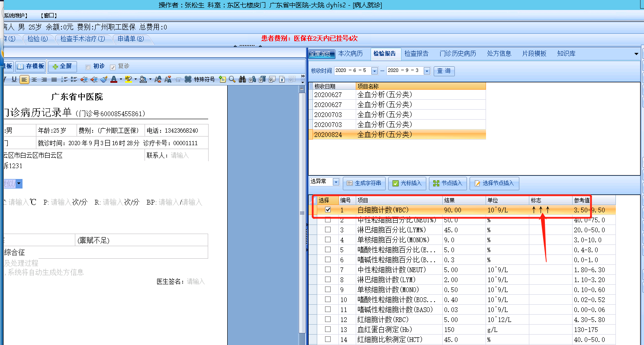Open the 申请单(8) tab
The height and width of the screenshot is (345, 644).
(x=131, y=39)
